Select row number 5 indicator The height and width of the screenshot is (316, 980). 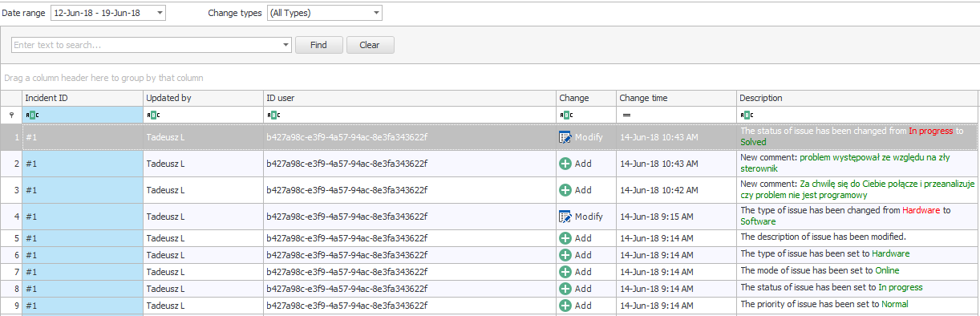(x=11, y=238)
